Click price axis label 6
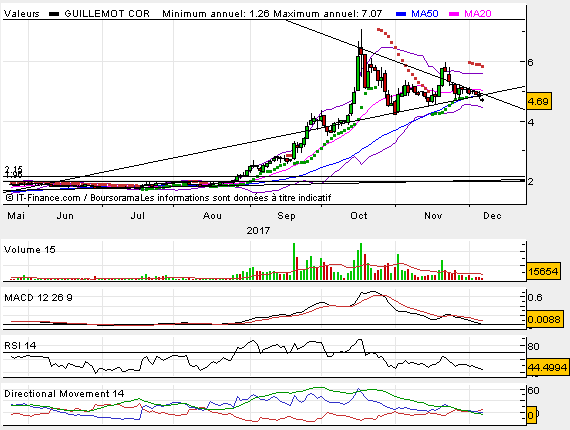The width and height of the screenshot is (570, 430). [x=531, y=62]
